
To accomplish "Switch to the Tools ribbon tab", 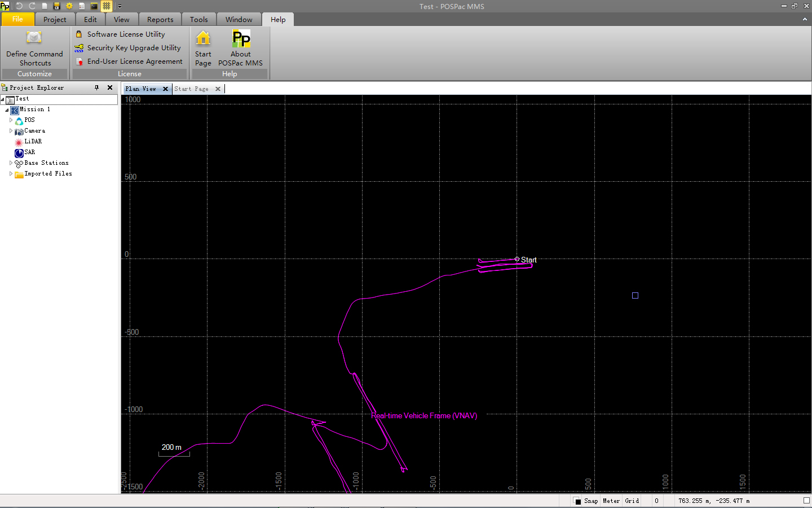I will (198, 19).
